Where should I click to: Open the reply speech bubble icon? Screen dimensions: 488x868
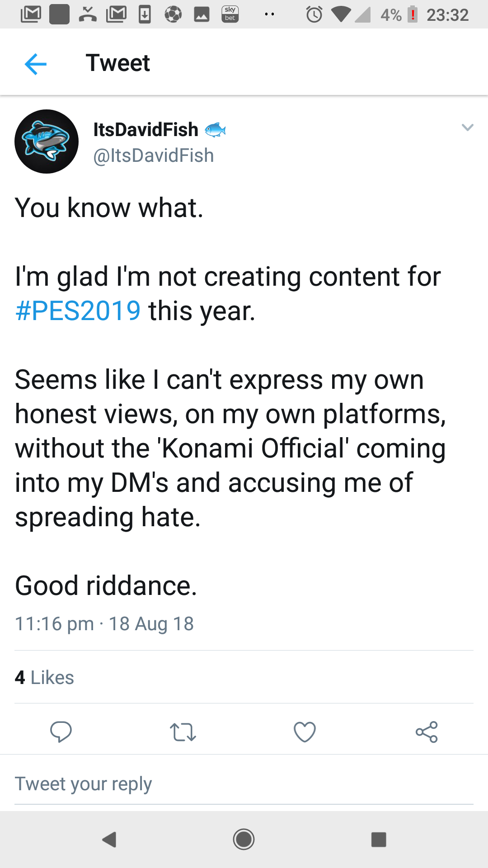pyautogui.click(x=61, y=732)
